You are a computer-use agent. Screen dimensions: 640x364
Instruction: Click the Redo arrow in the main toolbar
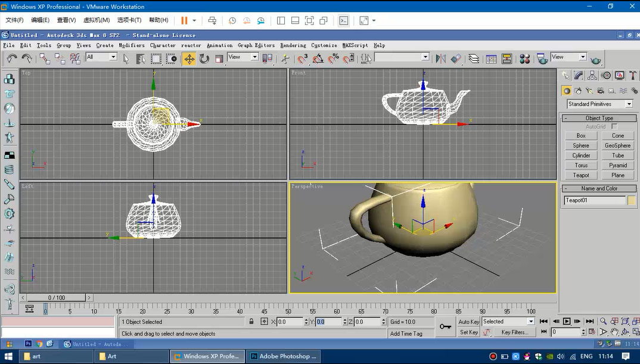(x=27, y=59)
